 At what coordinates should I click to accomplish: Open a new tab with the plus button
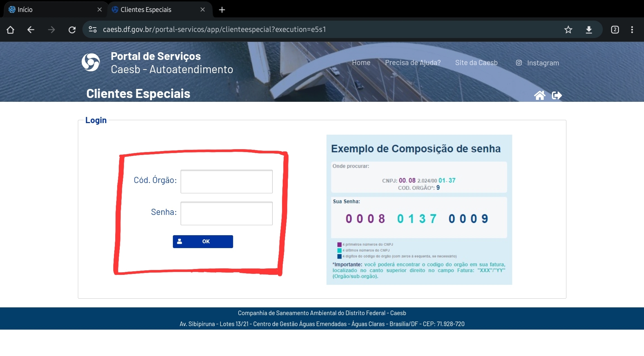point(222,10)
